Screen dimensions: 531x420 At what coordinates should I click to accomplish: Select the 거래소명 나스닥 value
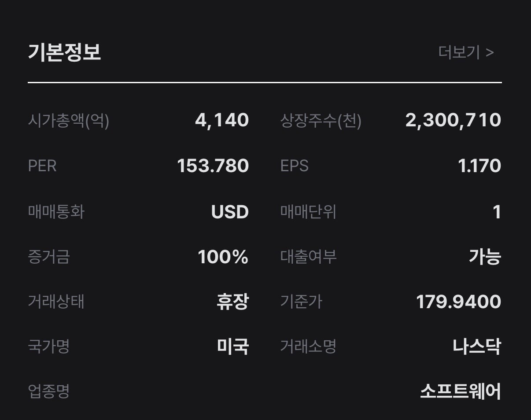(477, 347)
